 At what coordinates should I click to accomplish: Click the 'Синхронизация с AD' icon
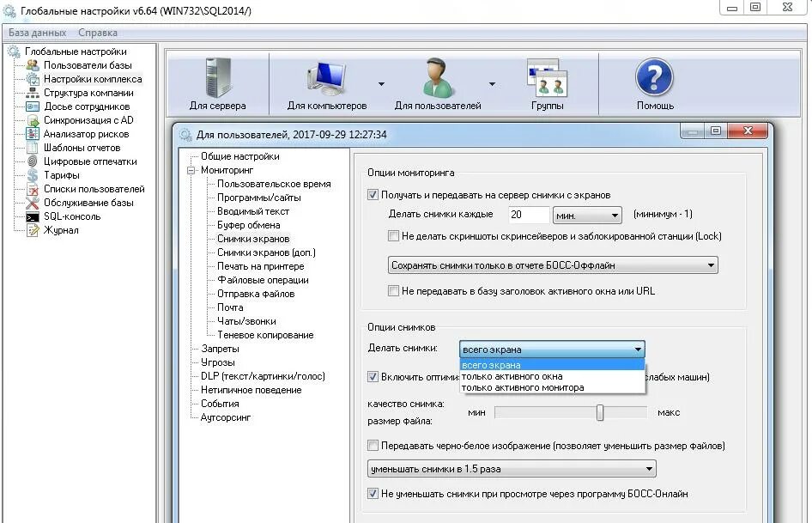coord(33,120)
